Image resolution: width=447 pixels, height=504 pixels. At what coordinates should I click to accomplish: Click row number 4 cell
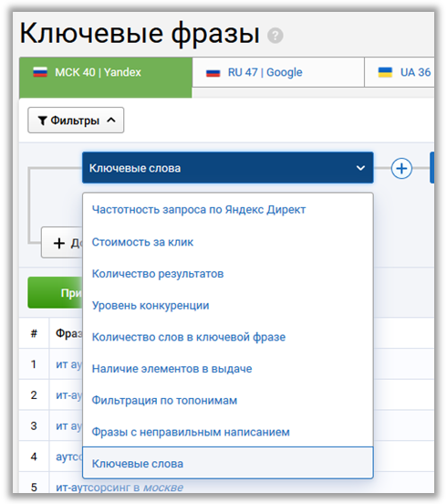point(34,457)
